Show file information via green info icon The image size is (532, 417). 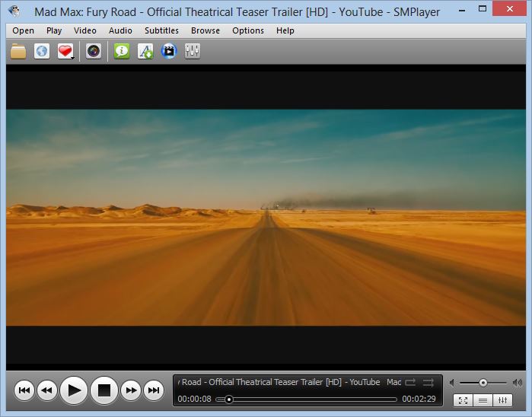122,52
